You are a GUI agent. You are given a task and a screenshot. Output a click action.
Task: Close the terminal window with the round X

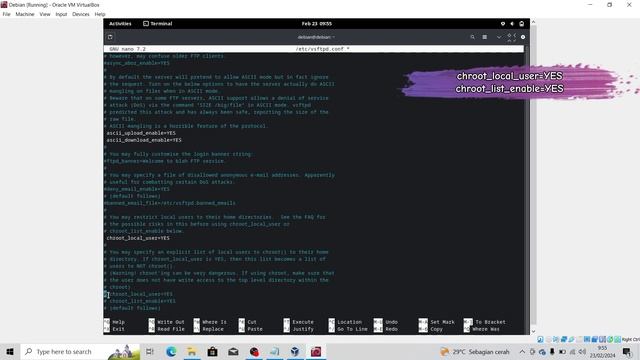[523, 37]
